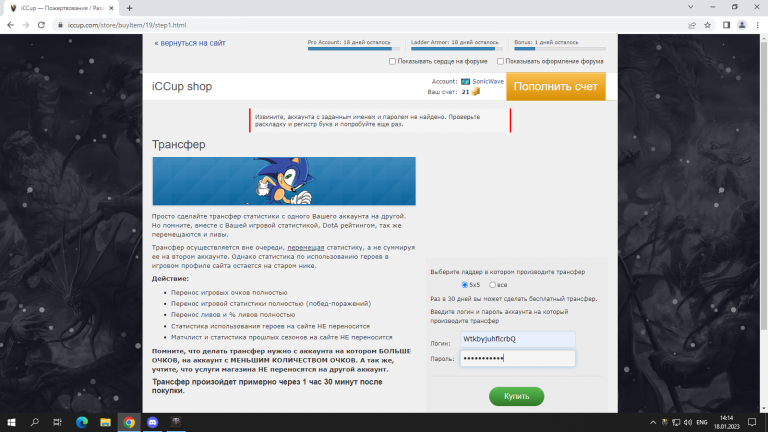Open the Chrome profile avatar icon
Screen dimensions: 768x432
742,25
